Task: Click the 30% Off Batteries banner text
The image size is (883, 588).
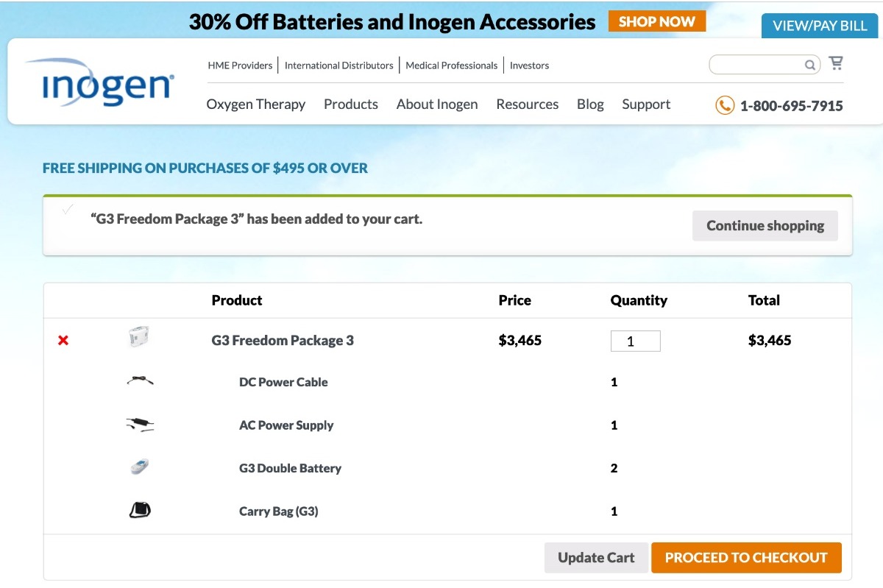Action: tap(392, 22)
